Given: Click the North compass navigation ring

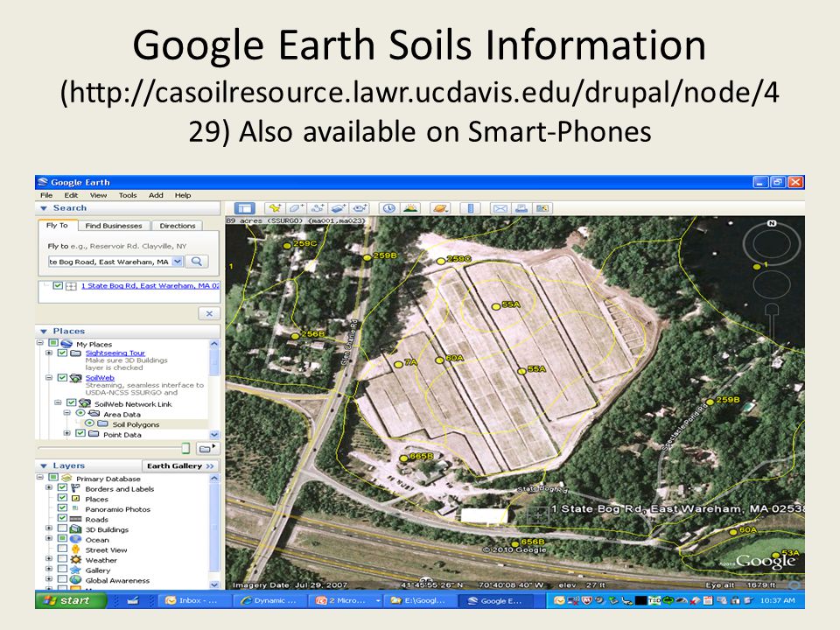Looking at the screenshot, I should [x=772, y=244].
